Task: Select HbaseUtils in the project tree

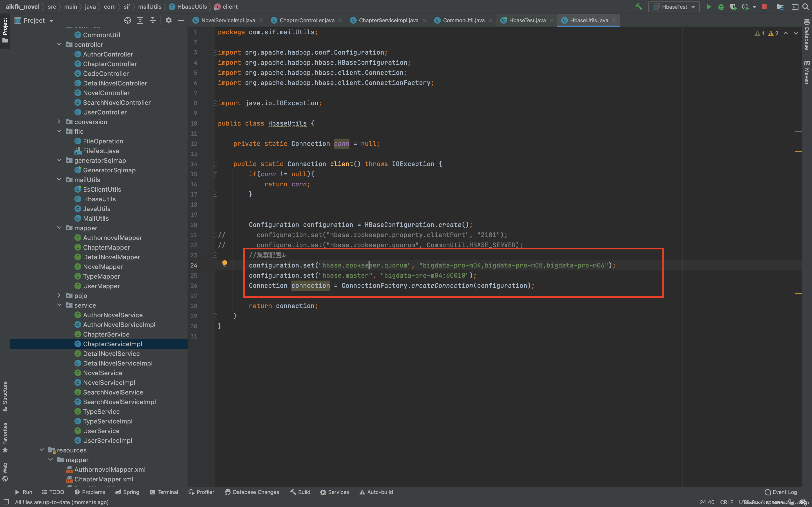Action: [99, 199]
